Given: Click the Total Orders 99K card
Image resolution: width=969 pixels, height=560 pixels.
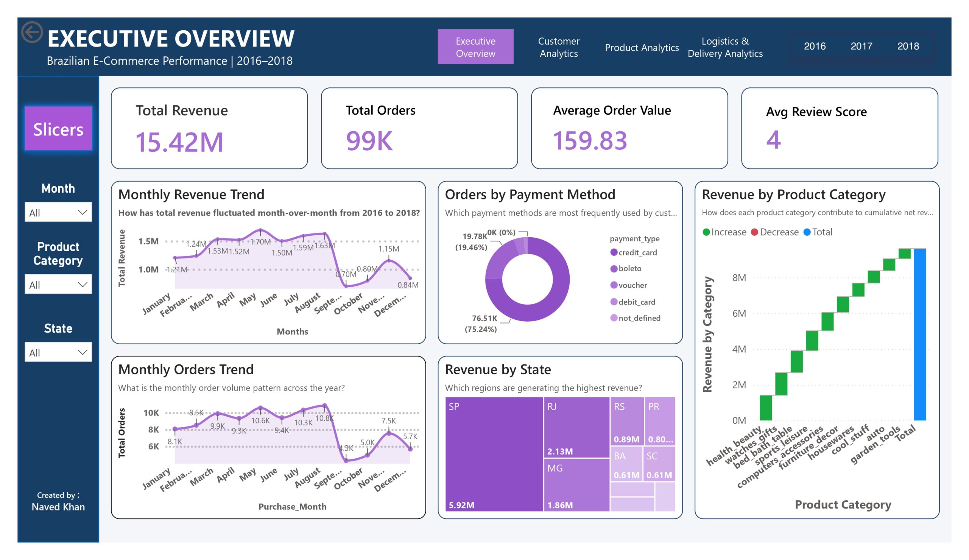Looking at the screenshot, I should coord(419,128).
